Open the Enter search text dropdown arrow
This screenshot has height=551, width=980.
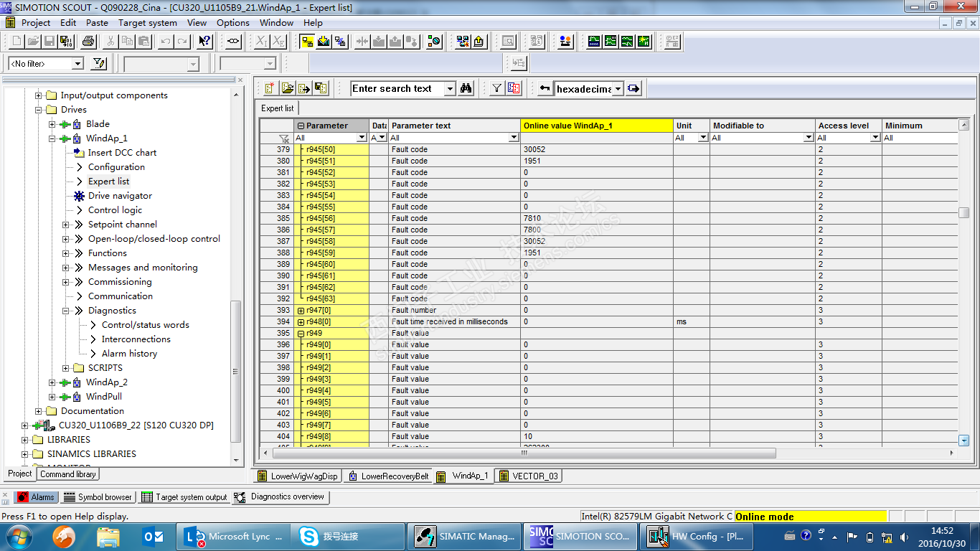click(x=450, y=89)
